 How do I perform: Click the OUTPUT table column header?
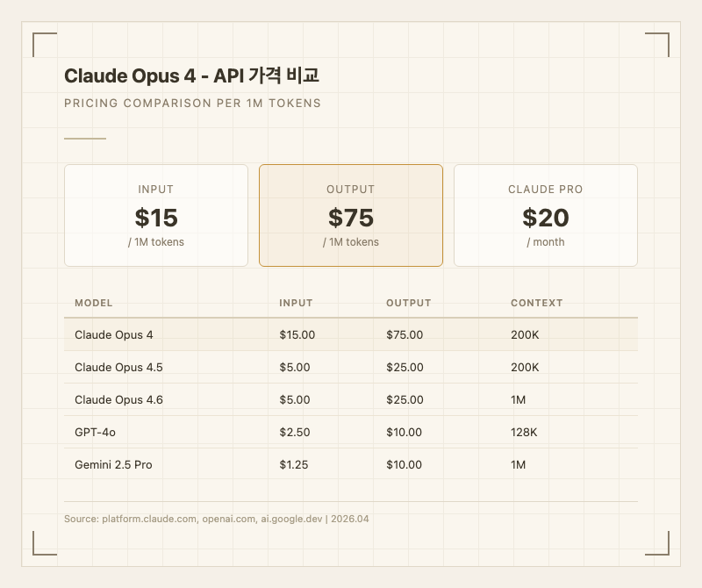tap(409, 303)
